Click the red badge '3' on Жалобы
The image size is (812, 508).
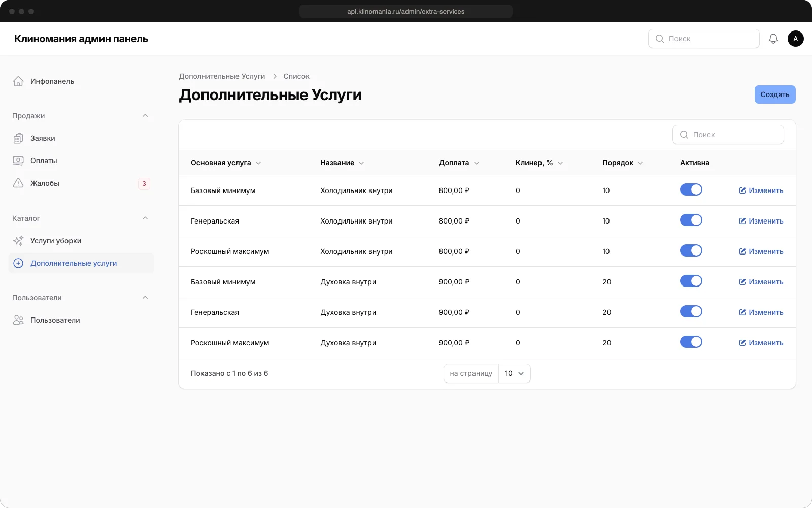144,184
